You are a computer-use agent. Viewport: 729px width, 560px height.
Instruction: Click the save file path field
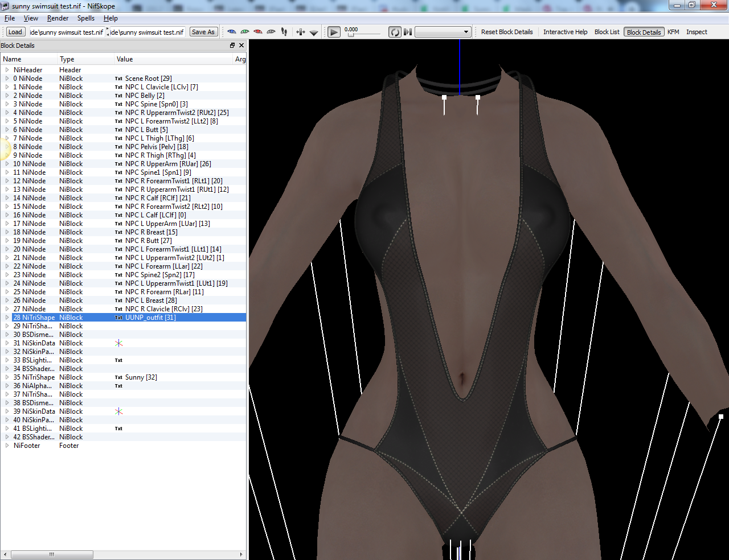147,32
